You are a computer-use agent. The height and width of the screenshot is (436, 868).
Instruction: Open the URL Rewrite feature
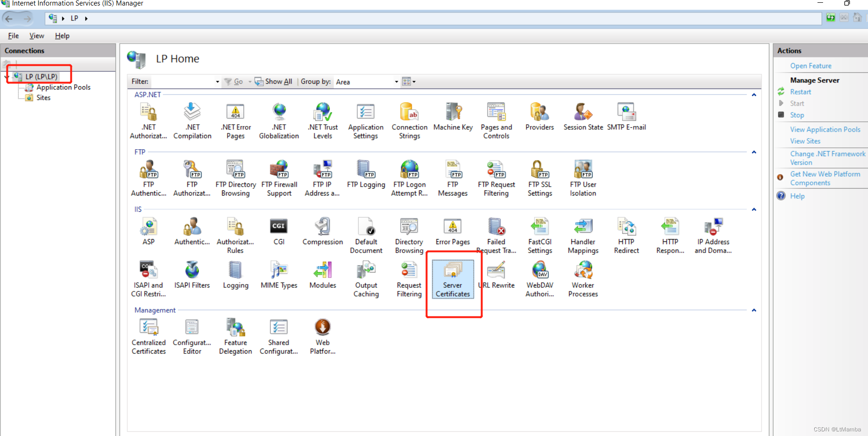click(x=496, y=275)
